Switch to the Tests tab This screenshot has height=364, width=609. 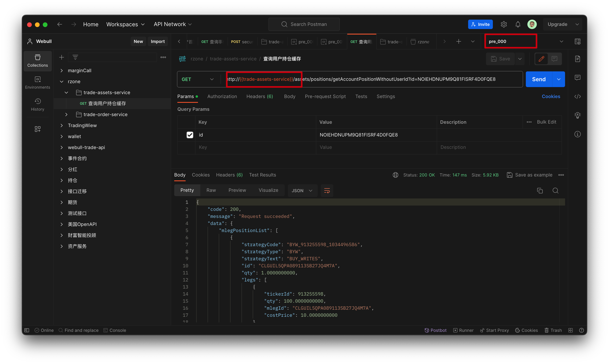click(x=361, y=97)
